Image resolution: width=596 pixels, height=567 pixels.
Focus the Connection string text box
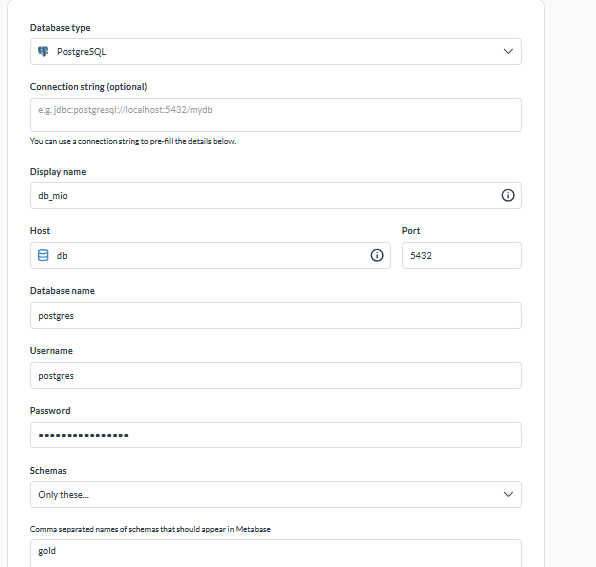[x=276, y=115]
